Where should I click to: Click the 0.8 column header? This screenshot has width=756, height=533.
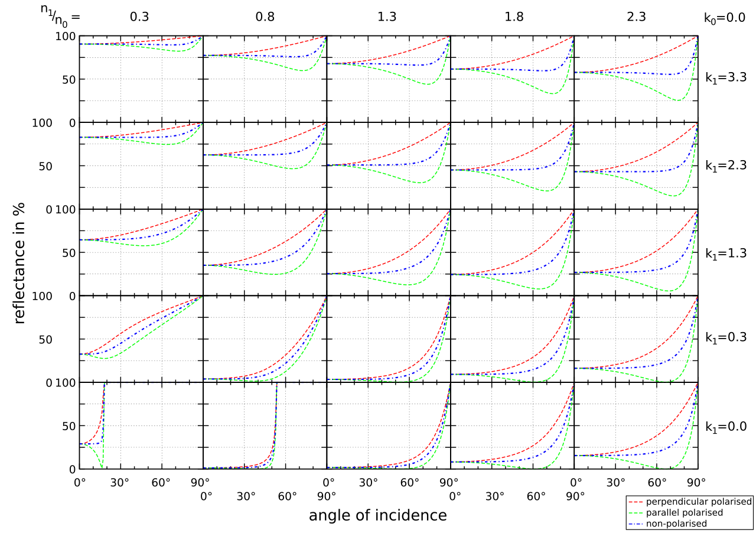click(x=264, y=17)
